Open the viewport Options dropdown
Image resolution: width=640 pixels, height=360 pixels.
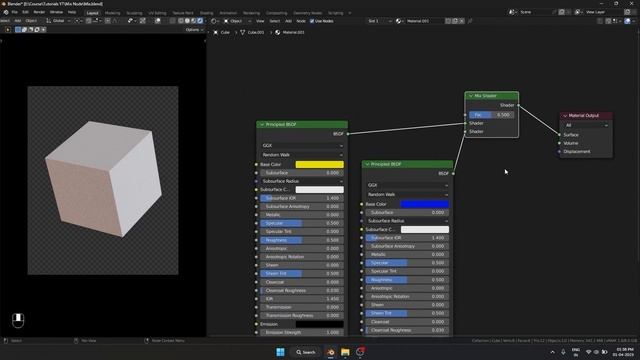pos(194,30)
